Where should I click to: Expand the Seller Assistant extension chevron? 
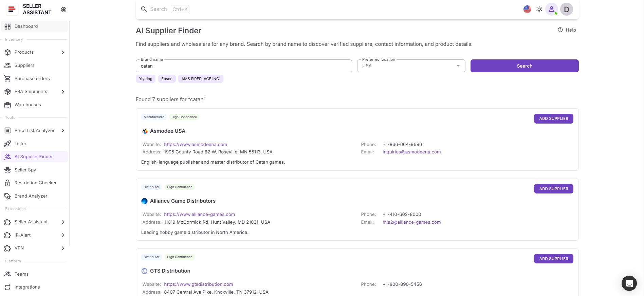63,222
